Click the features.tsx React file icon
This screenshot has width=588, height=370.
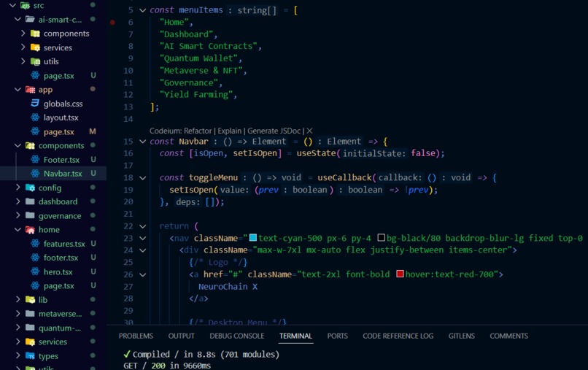[x=35, y=244]
